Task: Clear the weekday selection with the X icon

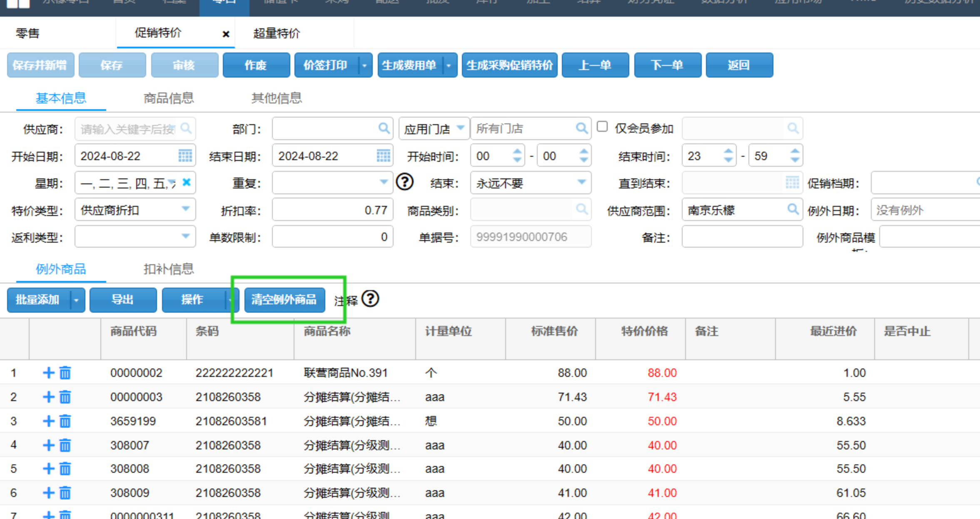Action: [x=187, y=183]
